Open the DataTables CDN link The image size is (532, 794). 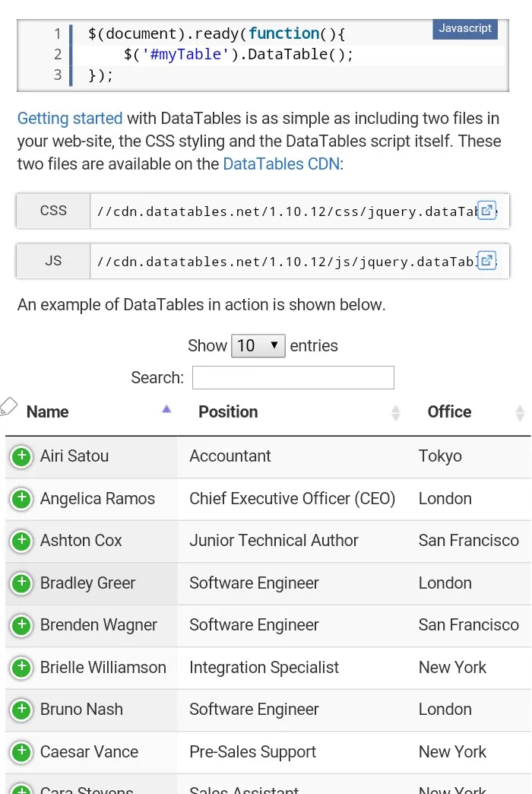coord(281,164)
